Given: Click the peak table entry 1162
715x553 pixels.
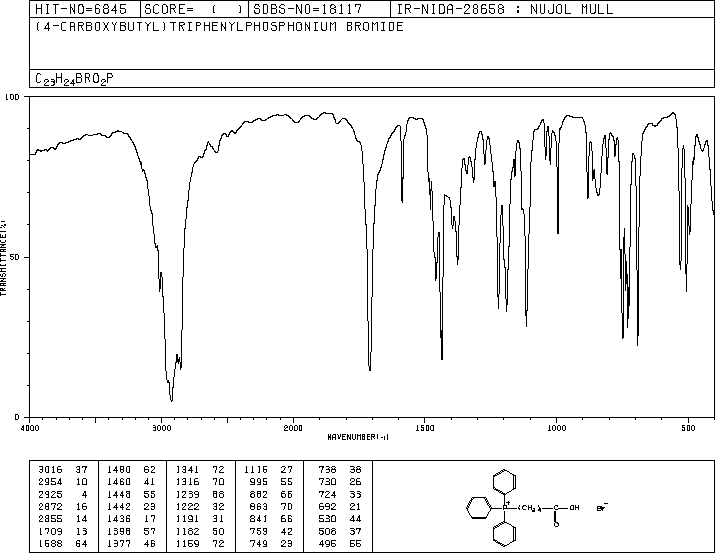Looking at the screenshot, I should click(187, 531).
